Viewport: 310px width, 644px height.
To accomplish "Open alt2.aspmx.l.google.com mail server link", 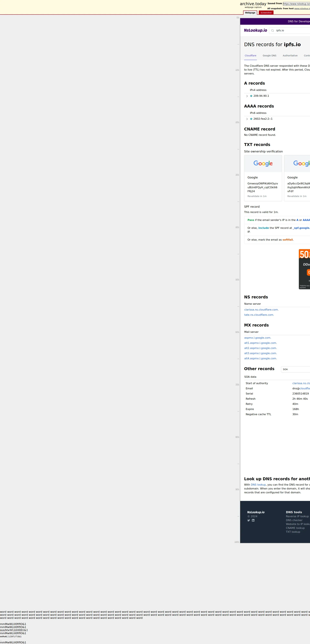I will [x=260, y=348].
